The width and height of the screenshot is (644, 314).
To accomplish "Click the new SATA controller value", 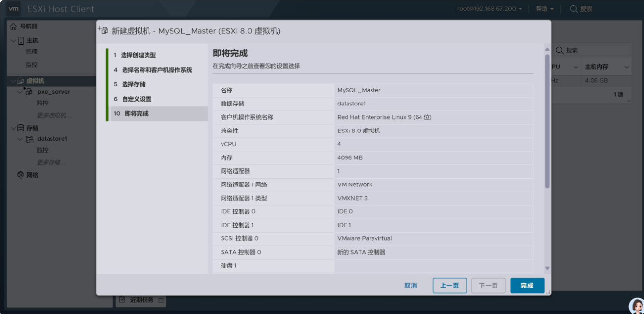I will pyautogui.click(x=361, y=252).
